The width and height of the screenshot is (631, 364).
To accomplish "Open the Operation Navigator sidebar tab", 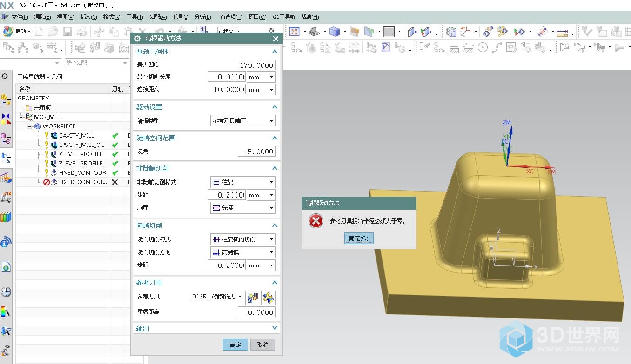I will click(6, 158).
